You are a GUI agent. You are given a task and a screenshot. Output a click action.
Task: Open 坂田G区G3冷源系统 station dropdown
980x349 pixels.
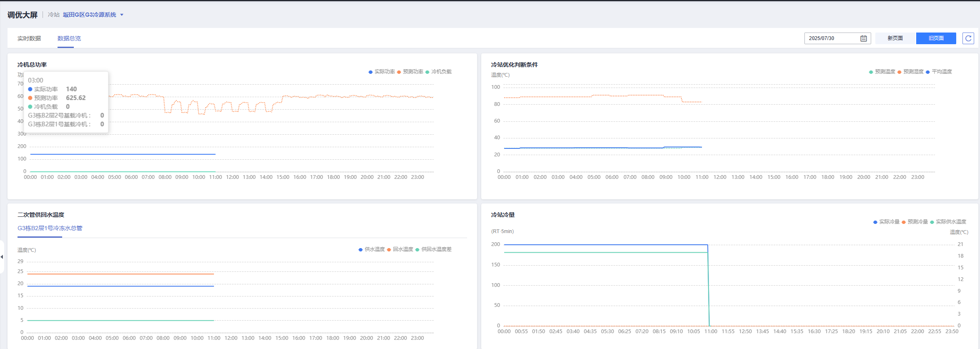click(x=93, y=15)
